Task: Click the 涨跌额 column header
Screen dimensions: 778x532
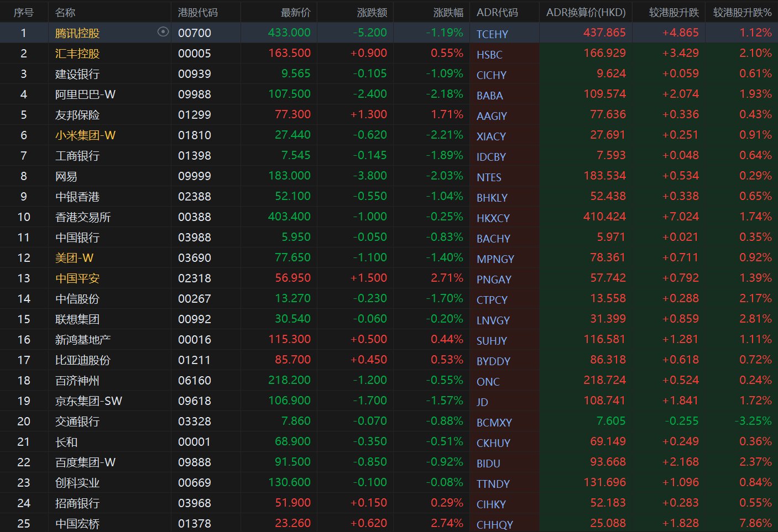Action: point(372,12)
